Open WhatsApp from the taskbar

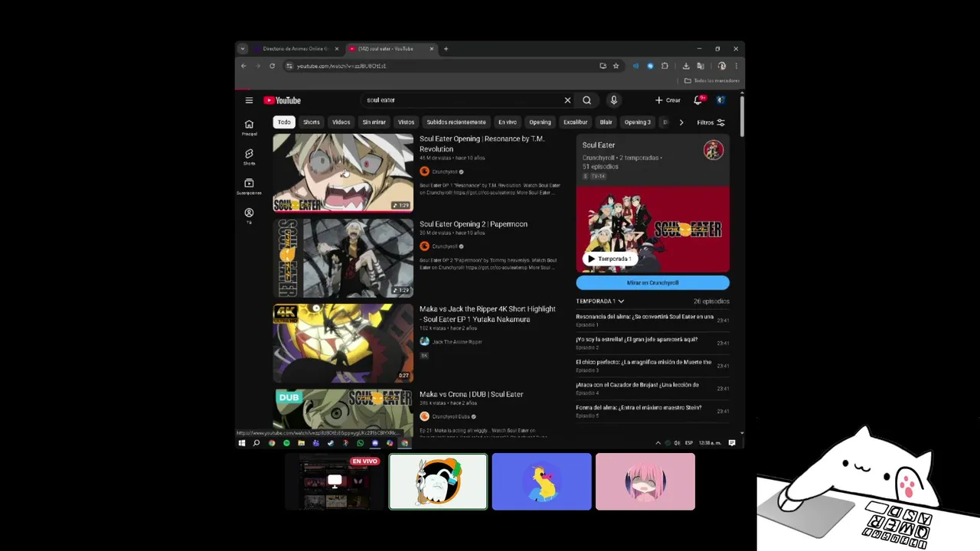(x=360, y=443)
